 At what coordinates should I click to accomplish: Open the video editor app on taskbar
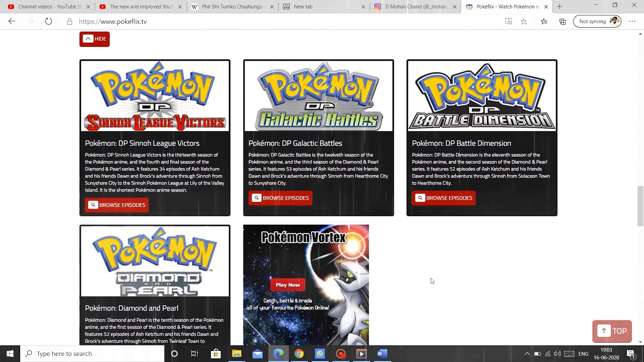[x=361, y=353]
